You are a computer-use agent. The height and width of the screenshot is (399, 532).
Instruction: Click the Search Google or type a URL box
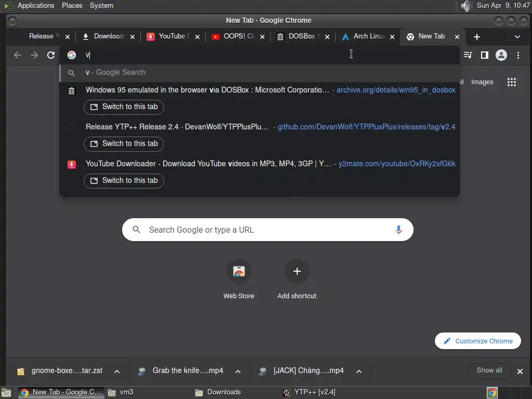pos(268,230)
